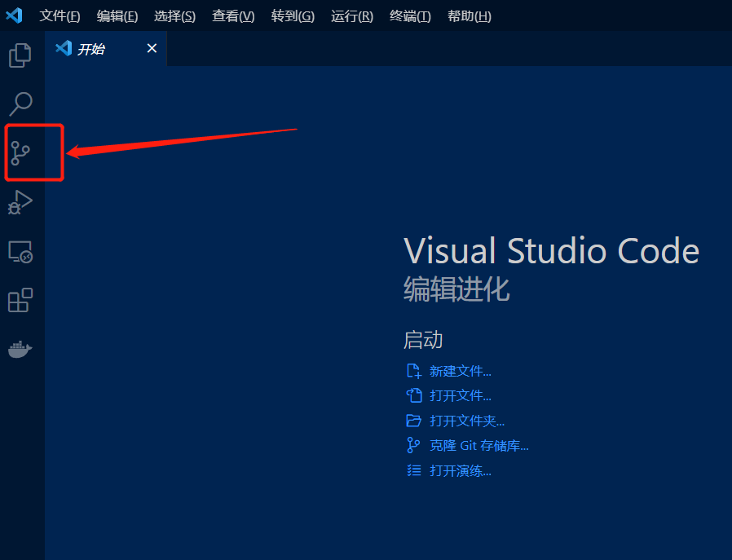Select the 开始 tab
The width and height of the screenshot is (732, 560).
coord(106,49)
